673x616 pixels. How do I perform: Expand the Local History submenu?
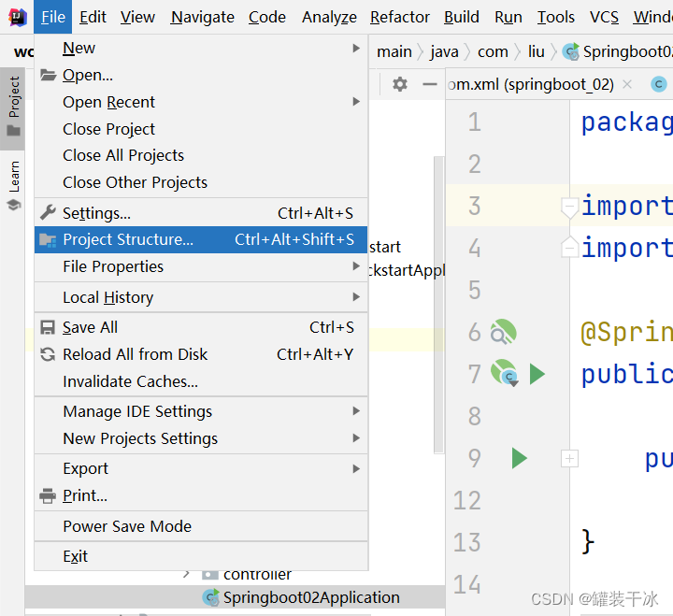201,297
